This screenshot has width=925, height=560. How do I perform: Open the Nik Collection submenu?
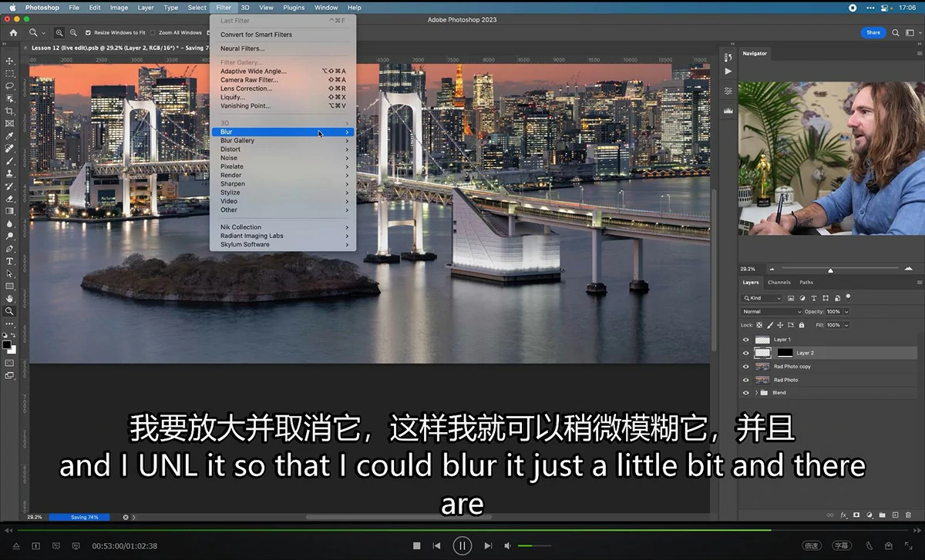pyautogui.click(x=283, y=227)
